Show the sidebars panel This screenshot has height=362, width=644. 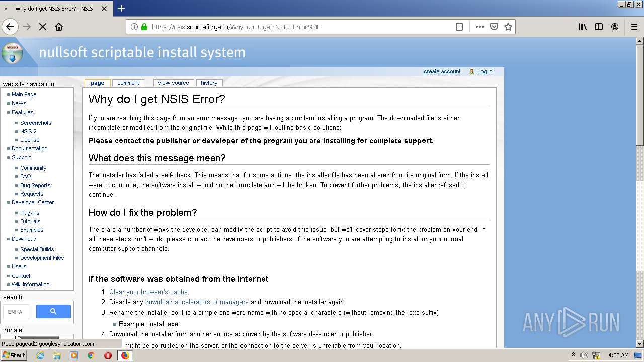click(599, 27)
